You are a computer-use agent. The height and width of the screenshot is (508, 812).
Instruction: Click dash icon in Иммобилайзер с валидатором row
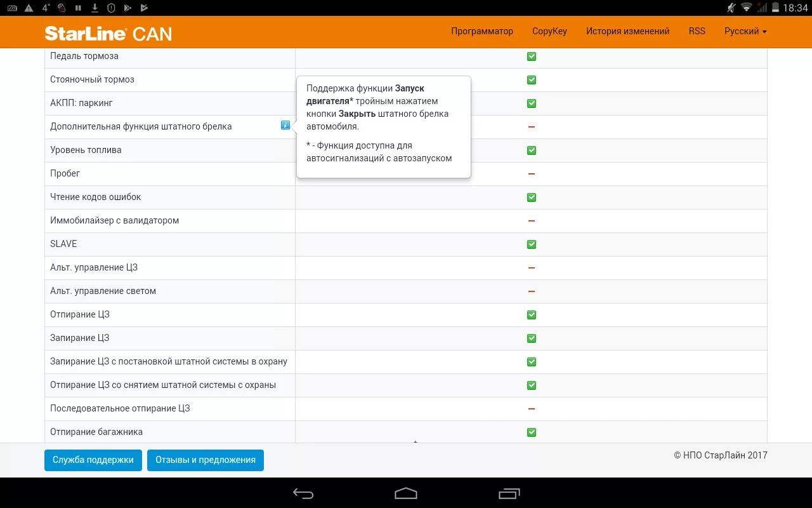coord(532,221)
